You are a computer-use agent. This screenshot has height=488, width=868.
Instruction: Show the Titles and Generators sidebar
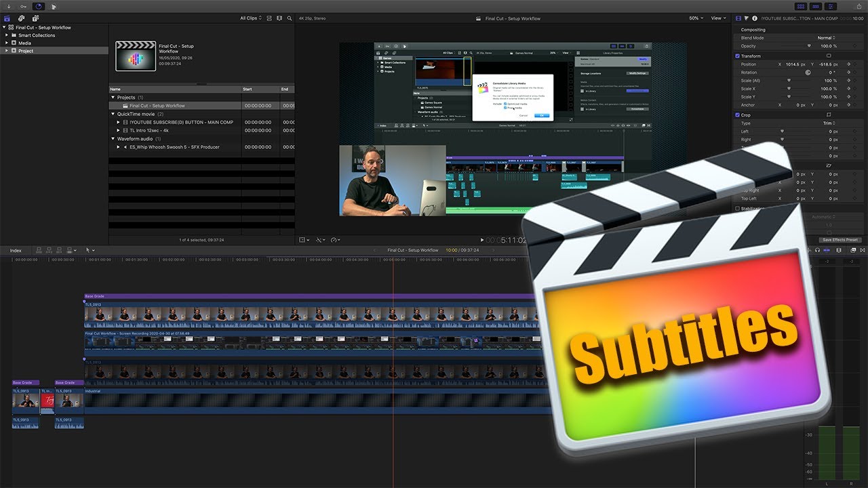pos(35,18)
